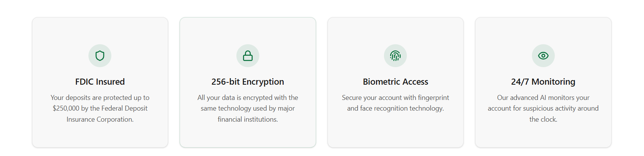Screen dimensions: 644x156
Task: Click the data encryption description paragraph
Action: [248, 108]
